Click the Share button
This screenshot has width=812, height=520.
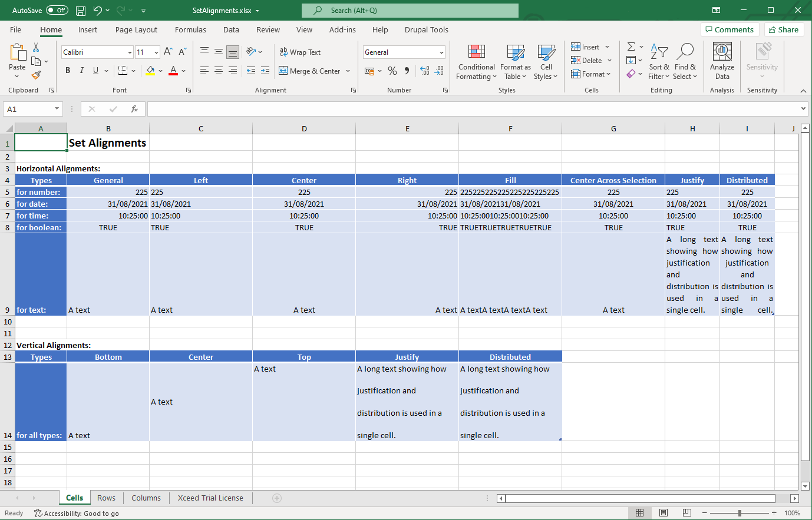pos(784,29)
